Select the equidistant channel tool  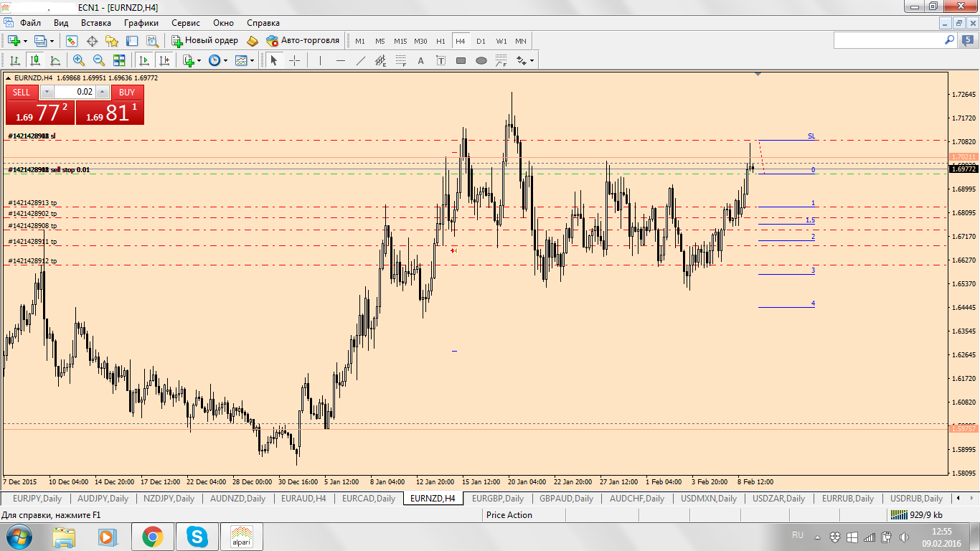coord(381,61)
